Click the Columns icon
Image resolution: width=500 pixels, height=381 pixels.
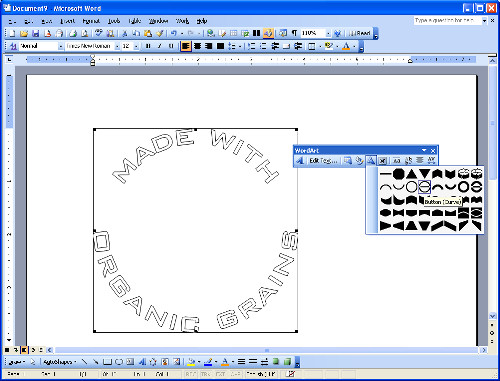pyautogui.click(x=256, y=33)
